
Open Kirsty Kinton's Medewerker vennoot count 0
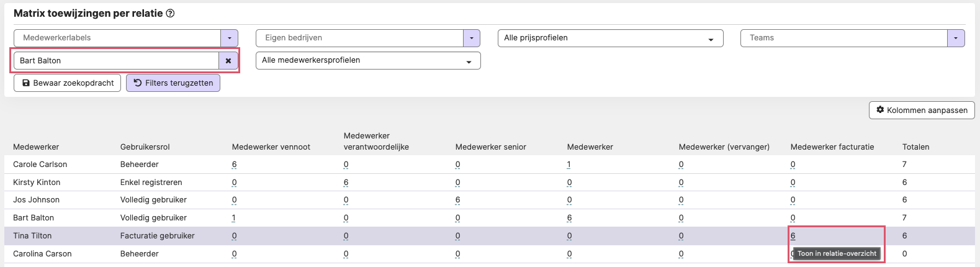[x=235, y=183]
